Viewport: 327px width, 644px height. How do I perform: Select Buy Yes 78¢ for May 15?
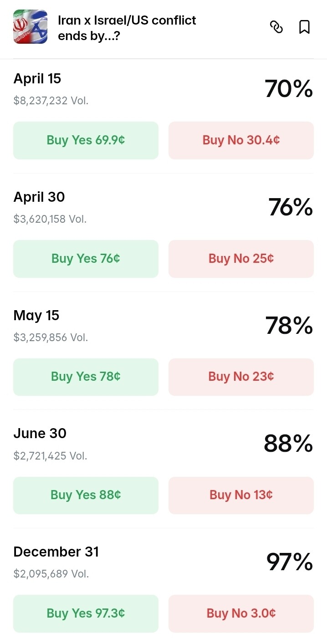(86, 377)
